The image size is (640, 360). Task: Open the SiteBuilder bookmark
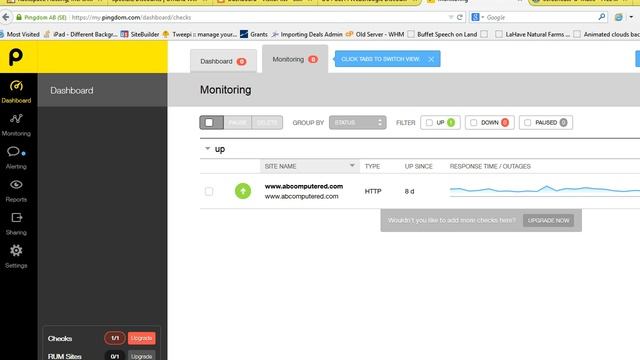pyautogui.click(x=140, y=34)
